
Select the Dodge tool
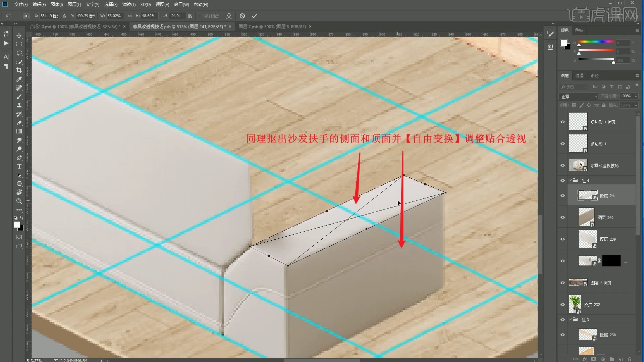coord(19,149)
